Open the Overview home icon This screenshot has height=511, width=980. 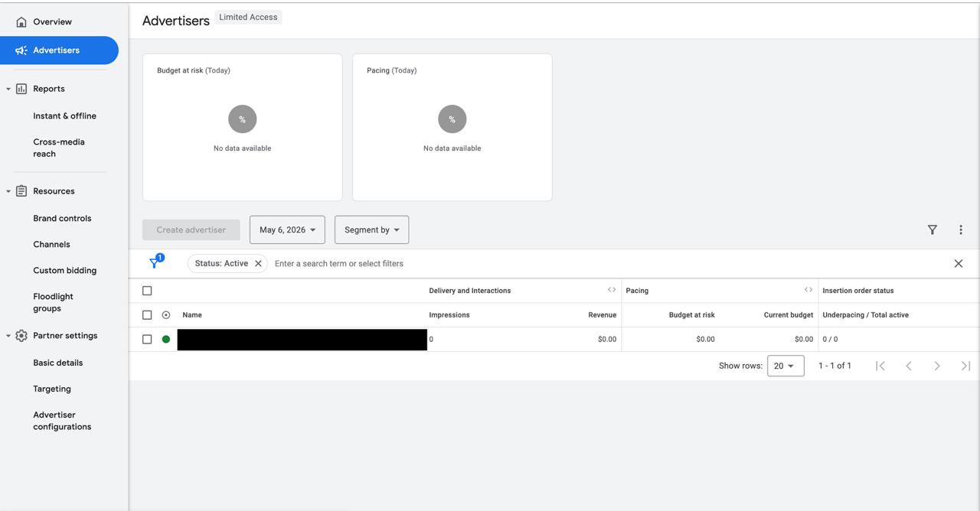(21, 22)
